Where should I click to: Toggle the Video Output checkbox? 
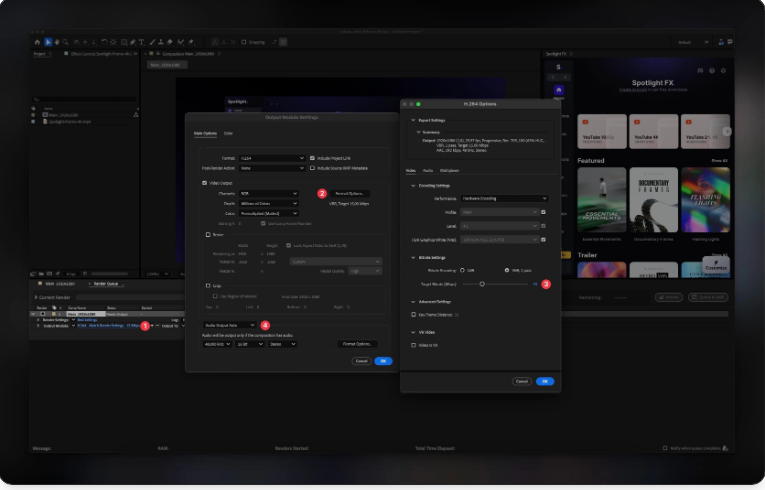204,183
